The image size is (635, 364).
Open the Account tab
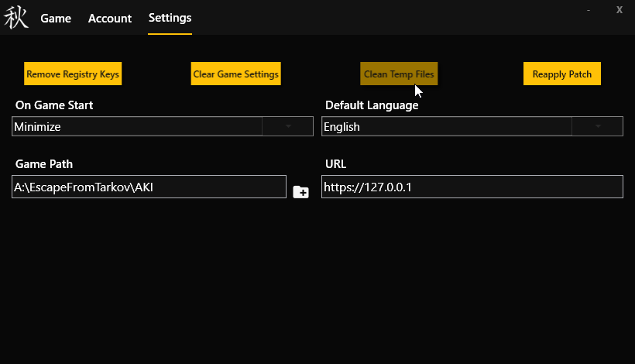[110, 19]
